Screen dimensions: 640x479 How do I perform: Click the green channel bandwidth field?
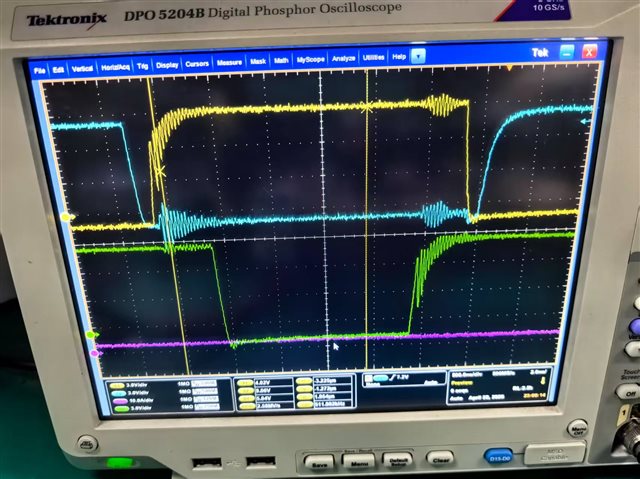point(207,407)
